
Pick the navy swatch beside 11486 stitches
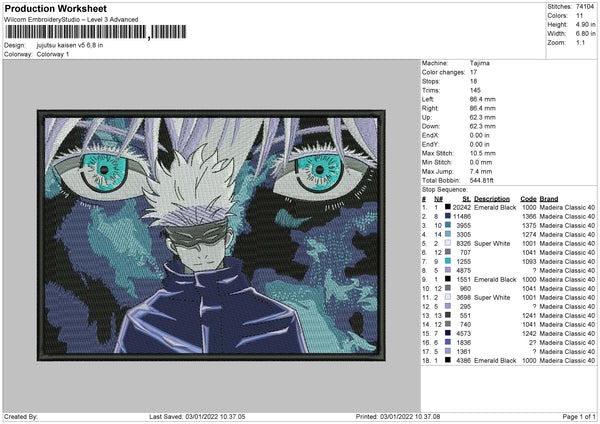coord(447,216)
